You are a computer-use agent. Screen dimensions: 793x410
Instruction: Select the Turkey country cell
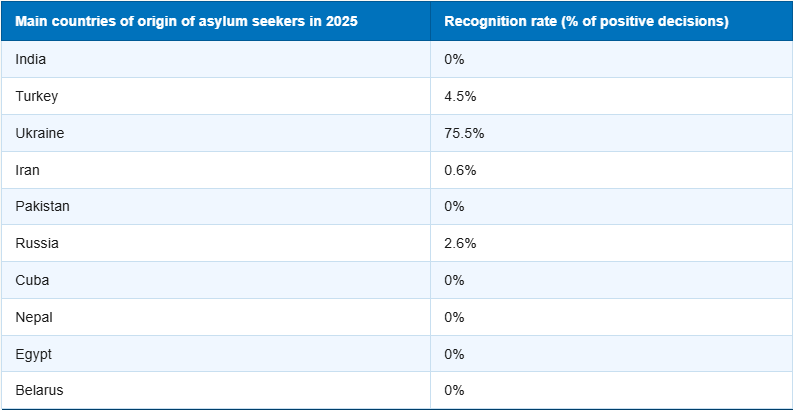[x=36, y=96]
